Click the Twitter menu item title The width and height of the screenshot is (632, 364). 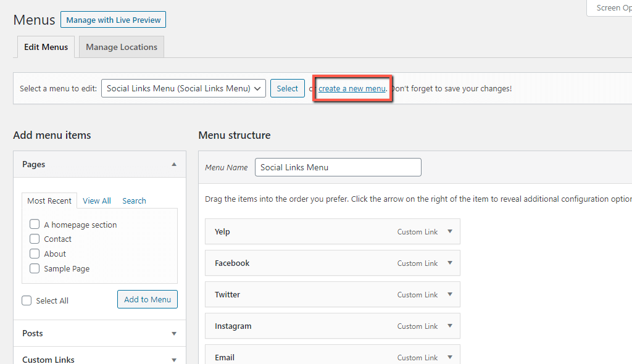pyautogui.click(x=227, y=295)
